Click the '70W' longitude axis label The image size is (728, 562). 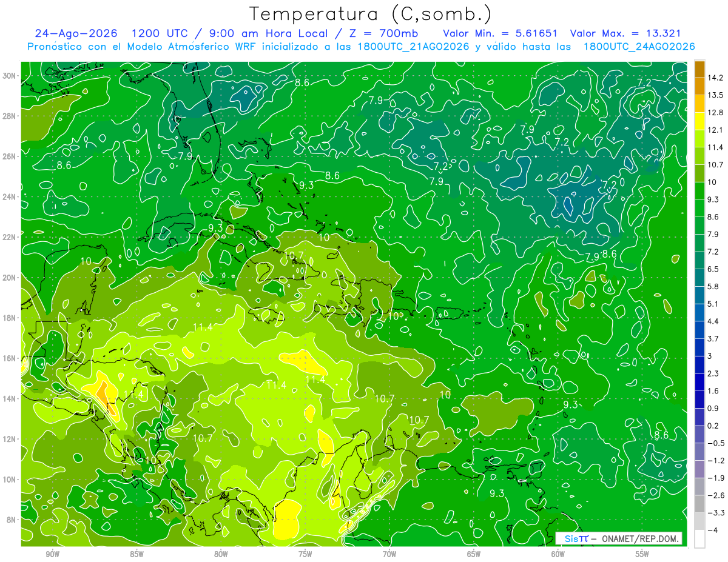[x=389, y=554]
